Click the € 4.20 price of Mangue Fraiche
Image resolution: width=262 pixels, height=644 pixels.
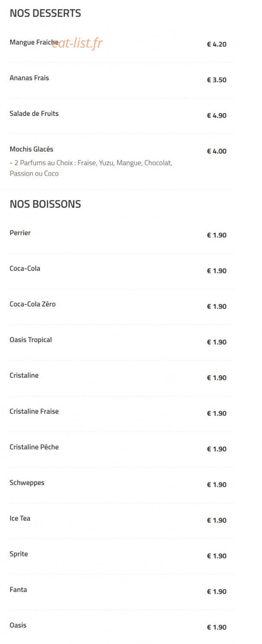(x=217, y=44)
